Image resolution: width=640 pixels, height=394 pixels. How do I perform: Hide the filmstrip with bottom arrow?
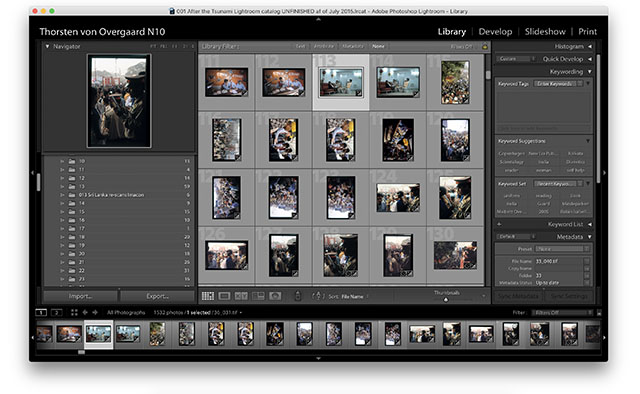click(318, 358)
